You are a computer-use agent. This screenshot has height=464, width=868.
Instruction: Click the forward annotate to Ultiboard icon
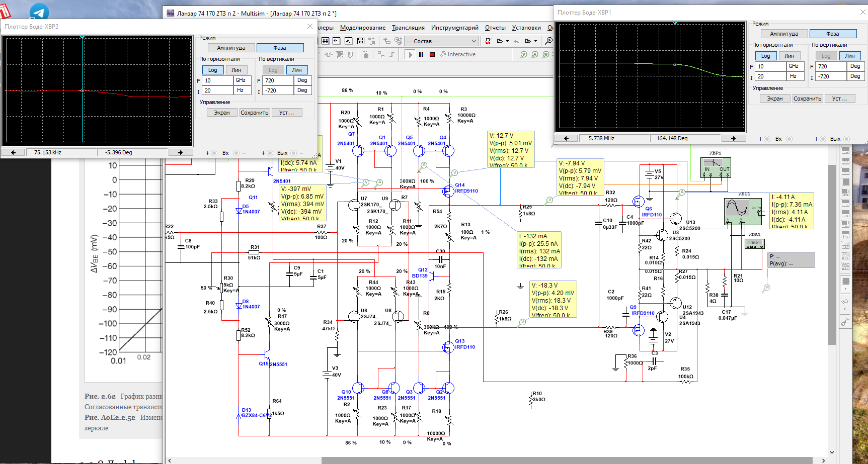coord(528,41)
